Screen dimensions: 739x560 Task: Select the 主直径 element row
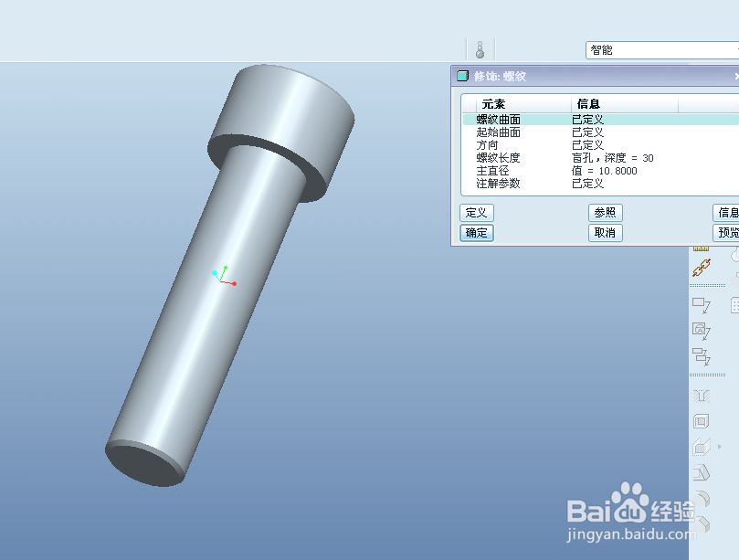(x=601, y=171)
